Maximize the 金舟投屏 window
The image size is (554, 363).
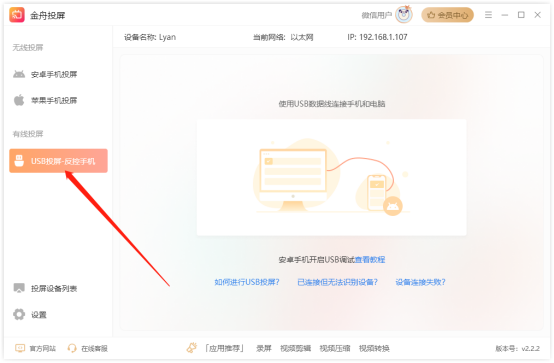[521, 15]
